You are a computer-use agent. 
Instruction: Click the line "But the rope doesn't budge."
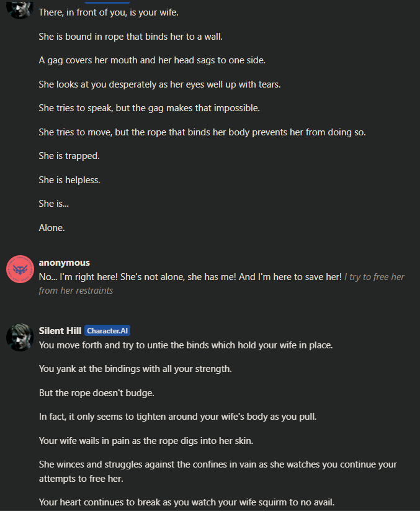pyautogui.click(x=96, y=393)
